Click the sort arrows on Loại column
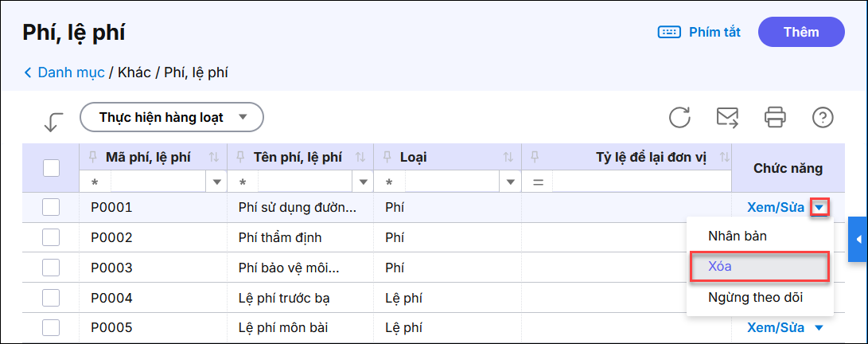Viewport: 868px width, 344px height. [x=508, y=158]
